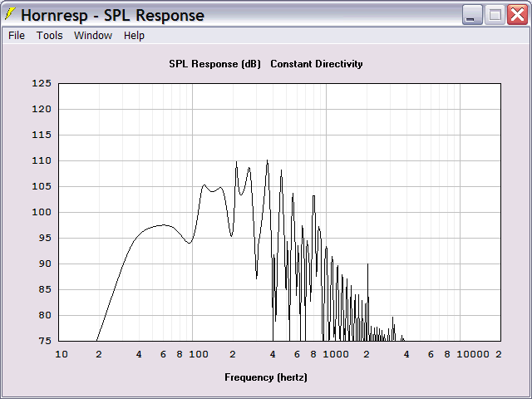Click the 'Constant Directivity' label

pos(317,64)
